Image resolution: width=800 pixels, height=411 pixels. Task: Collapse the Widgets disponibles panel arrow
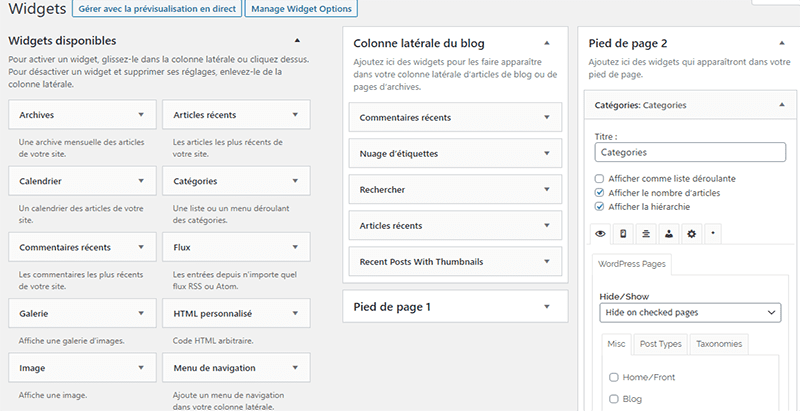click(x=297, y=40)
